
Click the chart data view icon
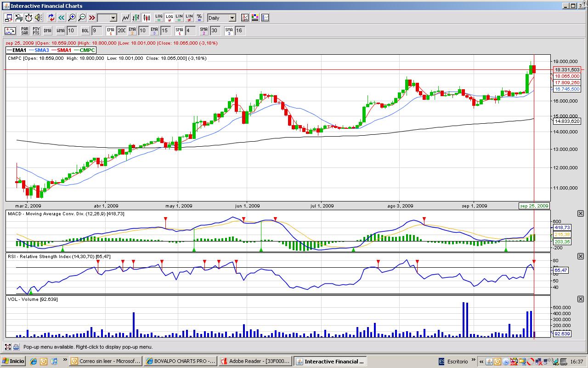(265, 18)
